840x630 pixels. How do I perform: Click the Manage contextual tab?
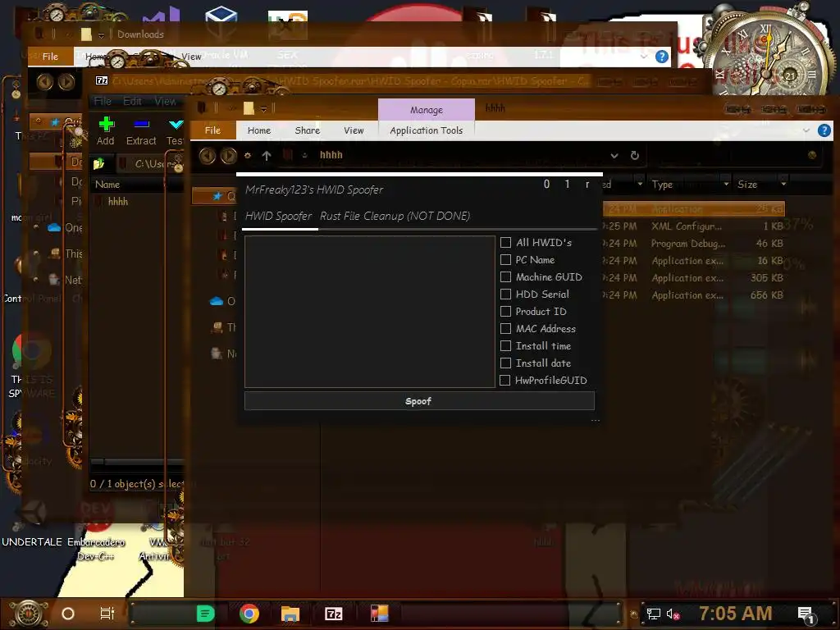click(427, 110)
